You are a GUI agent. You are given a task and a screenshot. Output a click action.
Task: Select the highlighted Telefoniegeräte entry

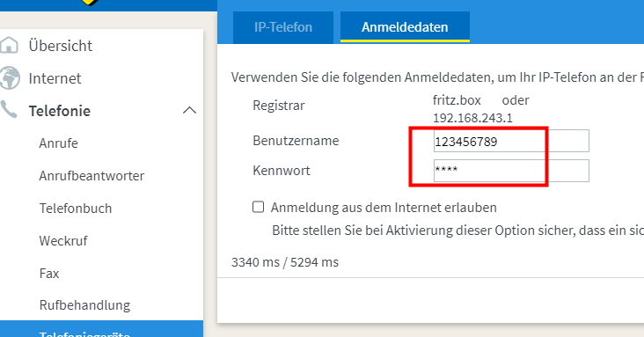coord(101,329)
